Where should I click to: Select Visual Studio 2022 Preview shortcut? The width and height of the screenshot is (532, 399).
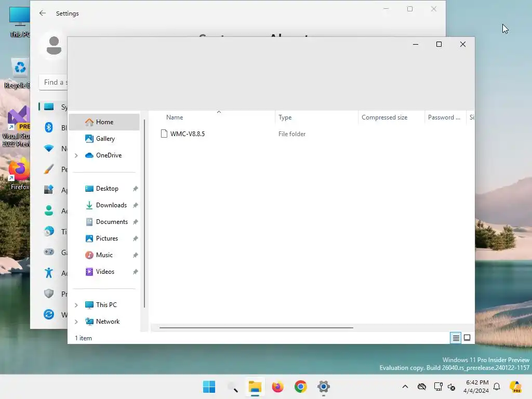[x=17, y=127]
